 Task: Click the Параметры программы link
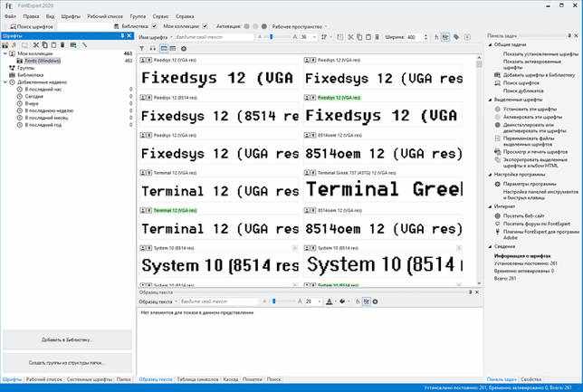[530, 184]
